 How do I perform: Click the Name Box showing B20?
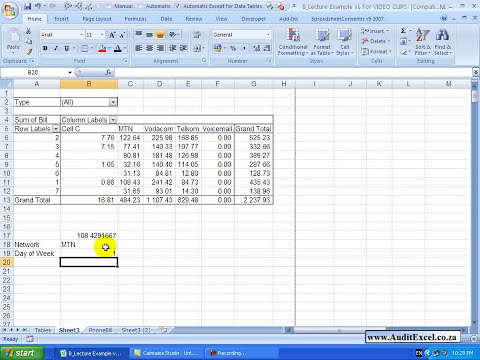pos(33,72)
